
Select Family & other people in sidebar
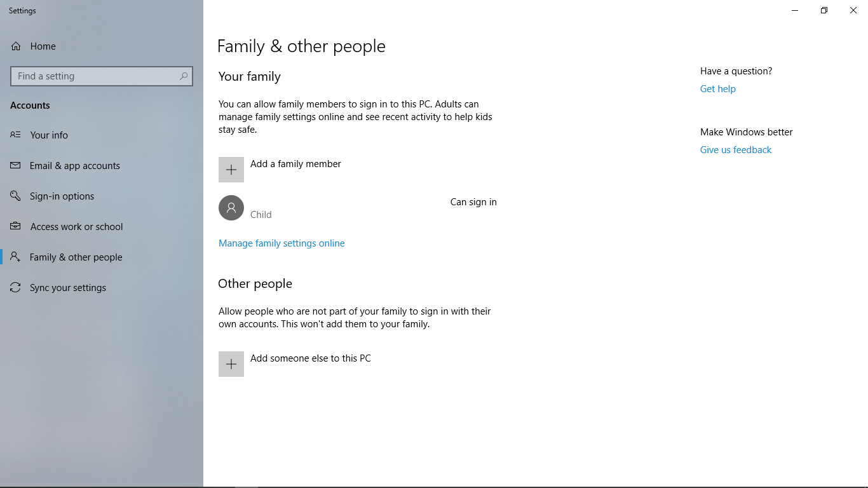click(x=76, y=257)
